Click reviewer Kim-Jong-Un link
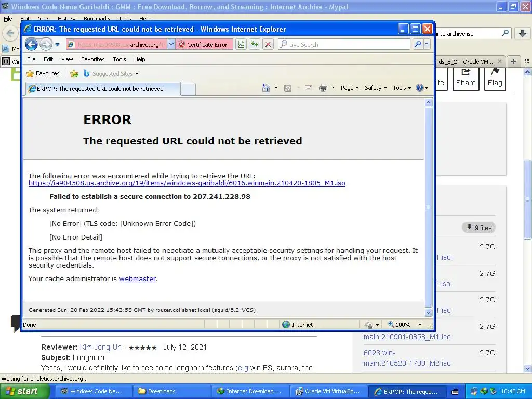Screen dimensions: 532x399 click(x=100, y=347)
